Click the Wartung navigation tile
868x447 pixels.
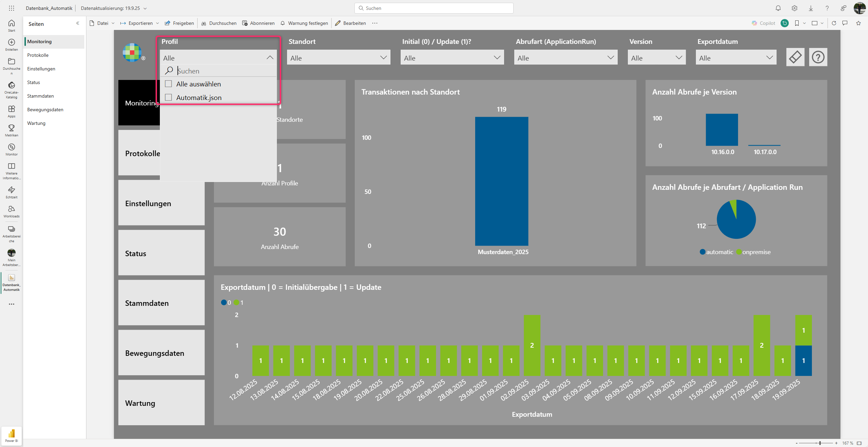(161, 403)
